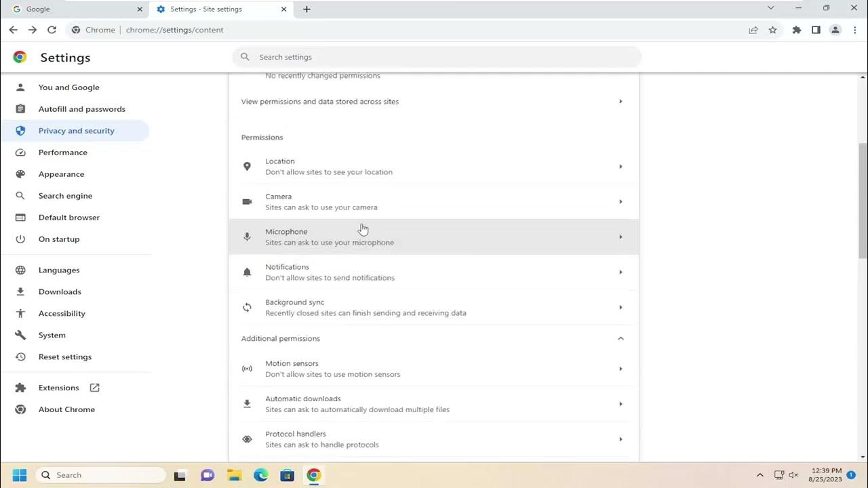Go back using the browser back arrow
This screenshot has height=488, width=868.
click(x=13, y=30)
